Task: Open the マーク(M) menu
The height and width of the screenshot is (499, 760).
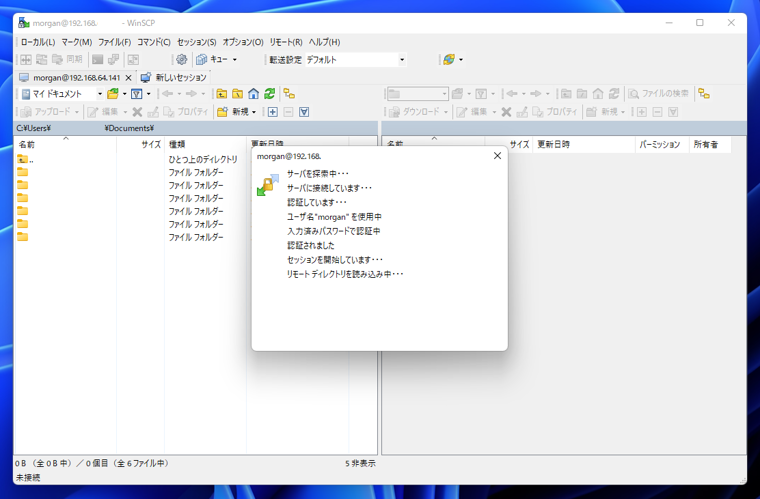Action: coord(77,42)
